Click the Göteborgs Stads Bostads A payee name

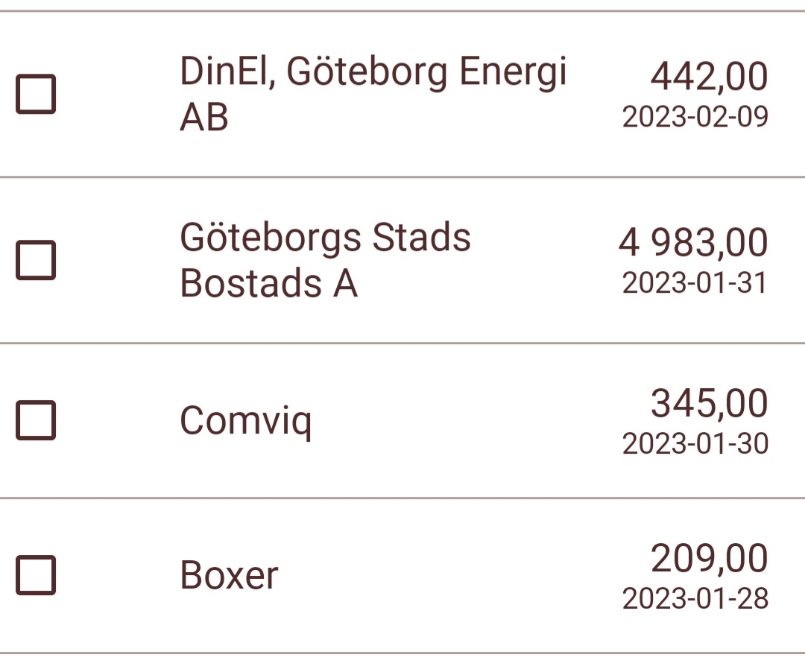(325, 260)
